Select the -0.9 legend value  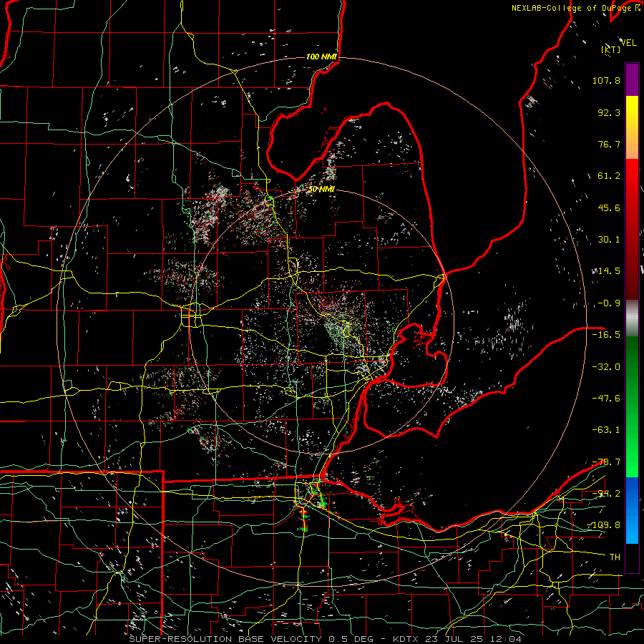pyautogui.click(x=609, y=303)
